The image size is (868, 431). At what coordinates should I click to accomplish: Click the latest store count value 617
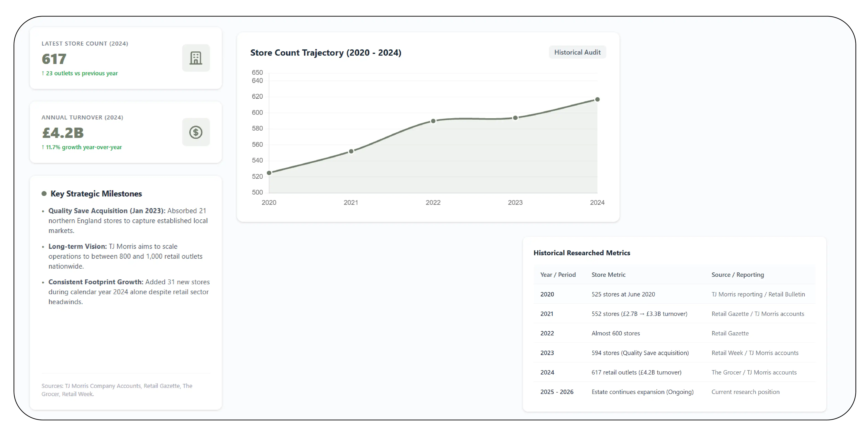(x=54, y=59)
